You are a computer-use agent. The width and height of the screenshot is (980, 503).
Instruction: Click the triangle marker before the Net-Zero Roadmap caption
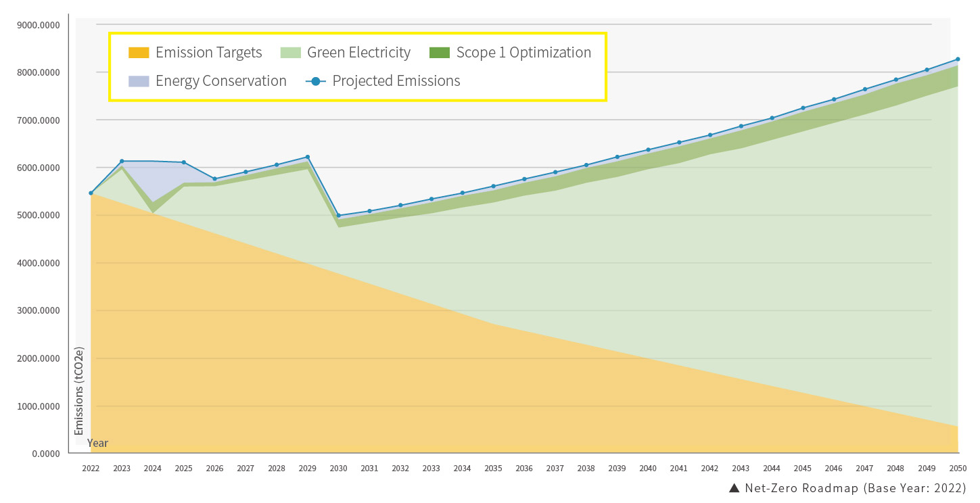734,488
